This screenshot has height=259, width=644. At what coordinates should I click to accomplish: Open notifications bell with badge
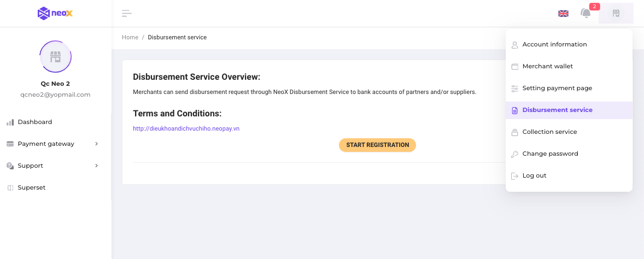tap(586, 13)
